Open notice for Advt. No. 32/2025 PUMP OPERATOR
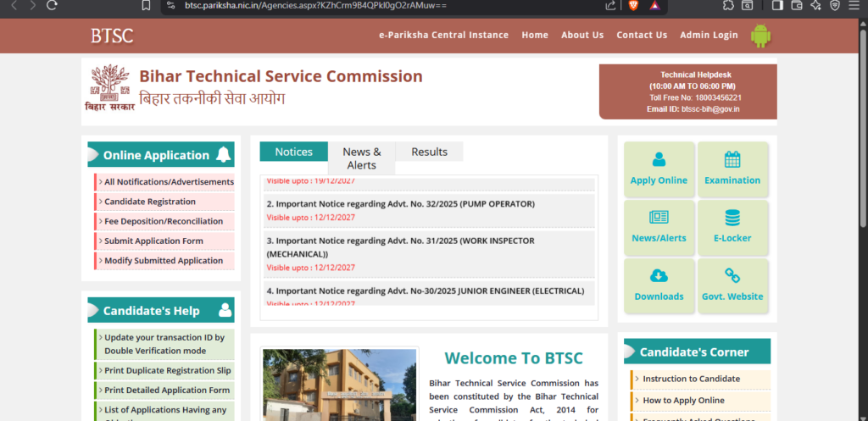 (401, 204)
